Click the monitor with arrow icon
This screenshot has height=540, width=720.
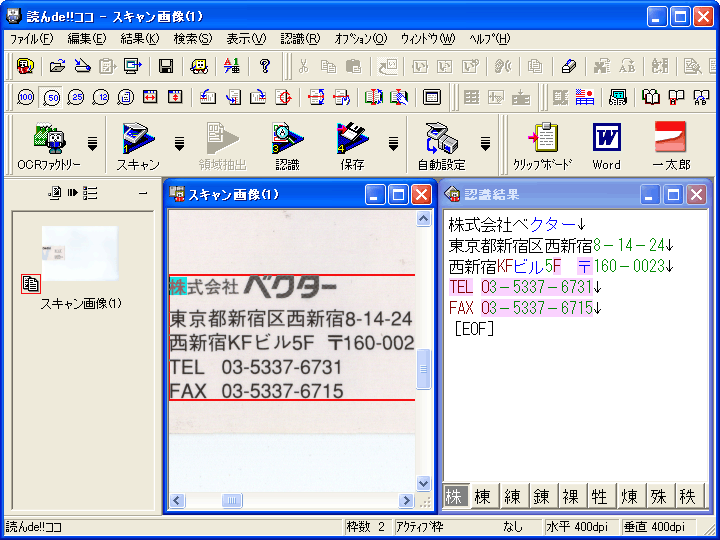(133, 67)
